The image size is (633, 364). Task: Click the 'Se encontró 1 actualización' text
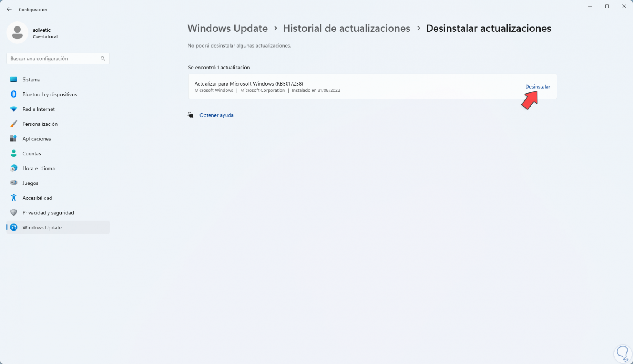[x=219, y=68]
